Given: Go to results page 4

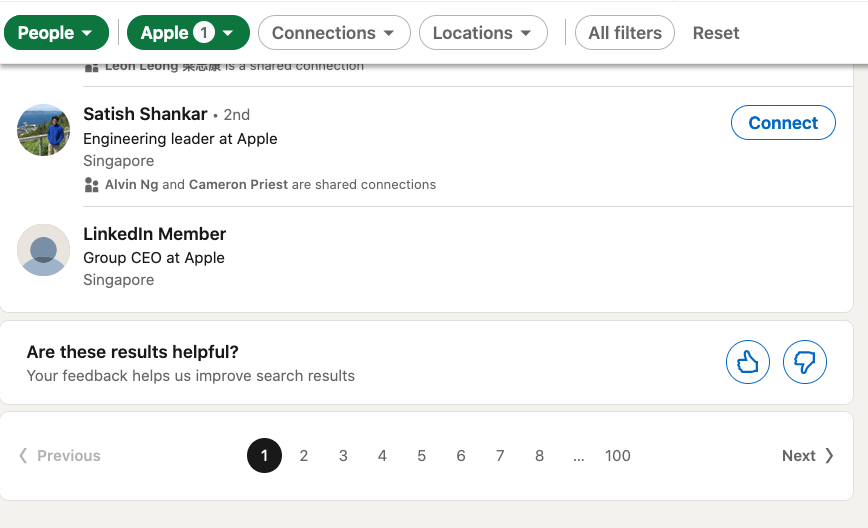Looking at the screenshot, I should [x=382, y=455].
